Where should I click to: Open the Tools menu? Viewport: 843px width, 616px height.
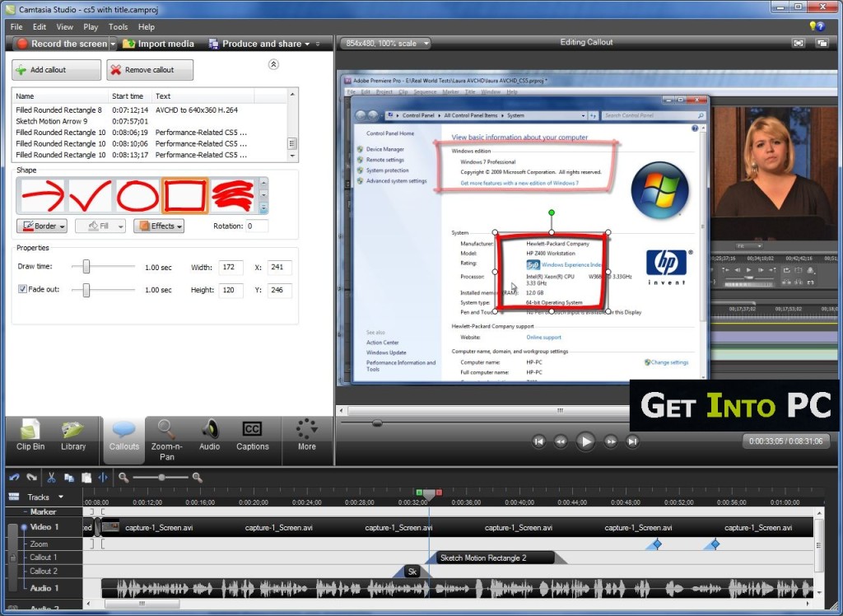tap(118, 26)
